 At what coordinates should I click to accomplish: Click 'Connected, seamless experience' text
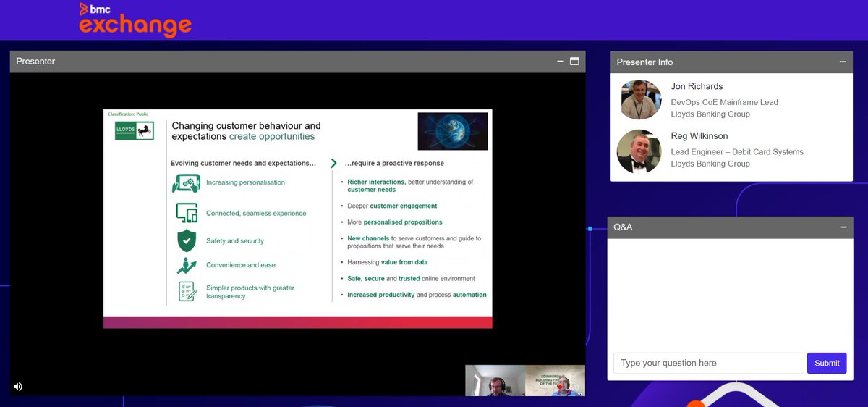256,214
